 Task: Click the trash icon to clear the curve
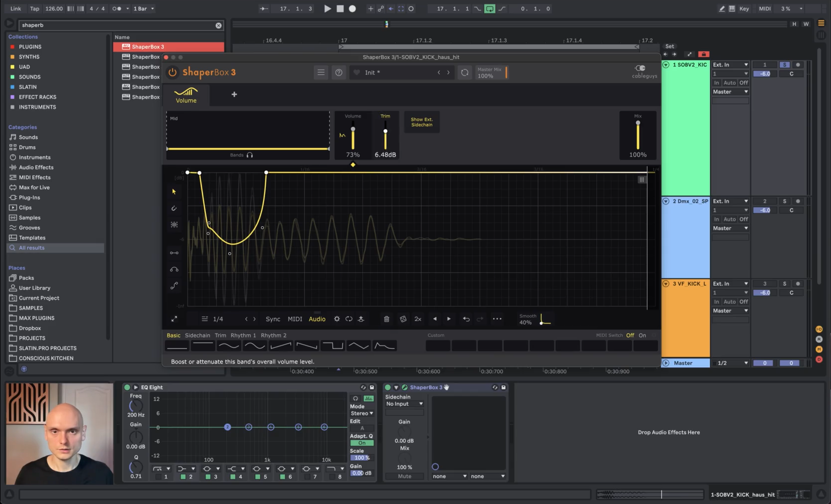(386, 319)
